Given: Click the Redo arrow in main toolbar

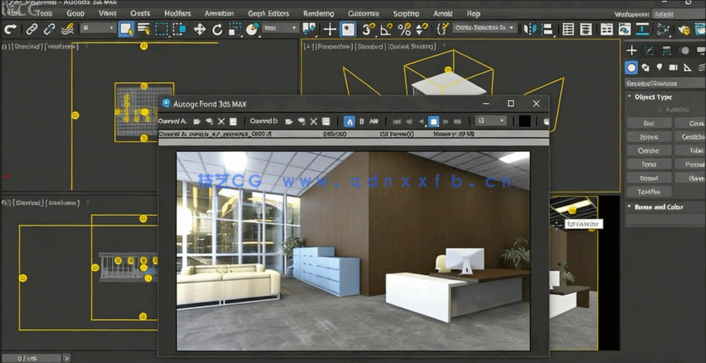Looking at the screenshot, I should [x=10, y=29].
